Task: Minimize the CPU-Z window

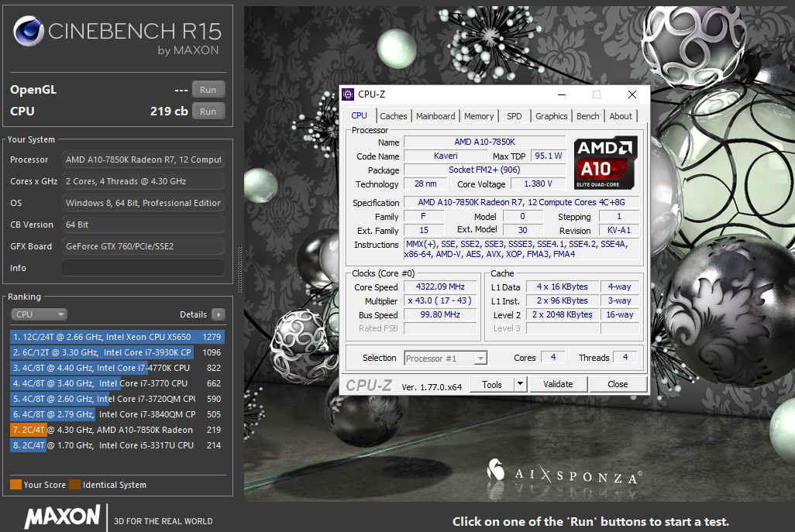Action: point(562,94)
